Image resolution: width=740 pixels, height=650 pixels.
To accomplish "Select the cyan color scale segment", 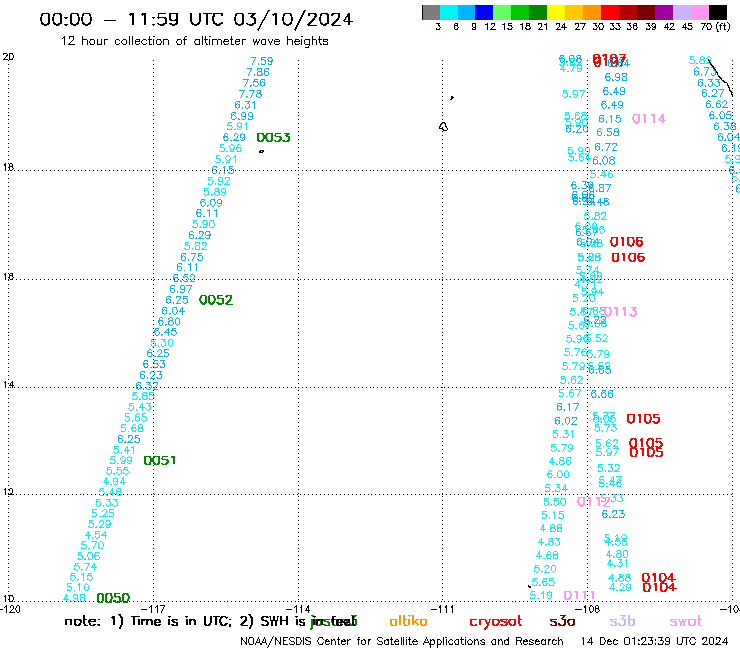I will (449, 12).
